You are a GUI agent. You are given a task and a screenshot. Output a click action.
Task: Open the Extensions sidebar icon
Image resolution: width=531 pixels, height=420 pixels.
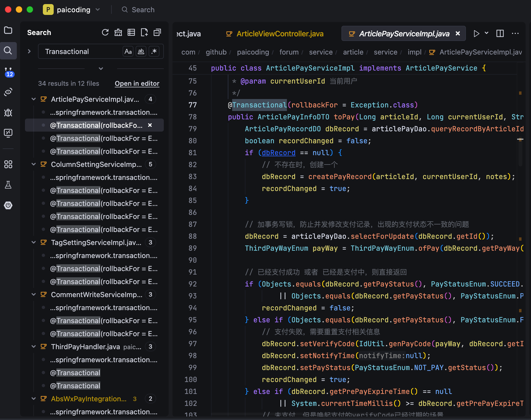point(8,164)
